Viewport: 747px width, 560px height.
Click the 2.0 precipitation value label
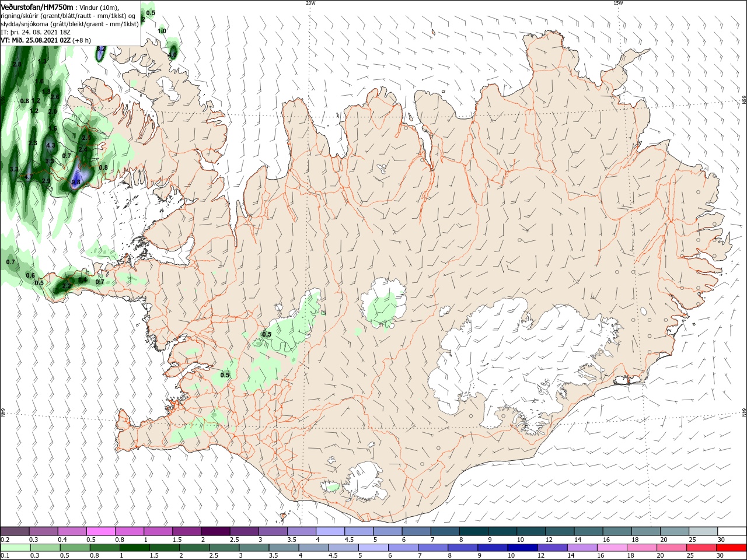(53, 111)
